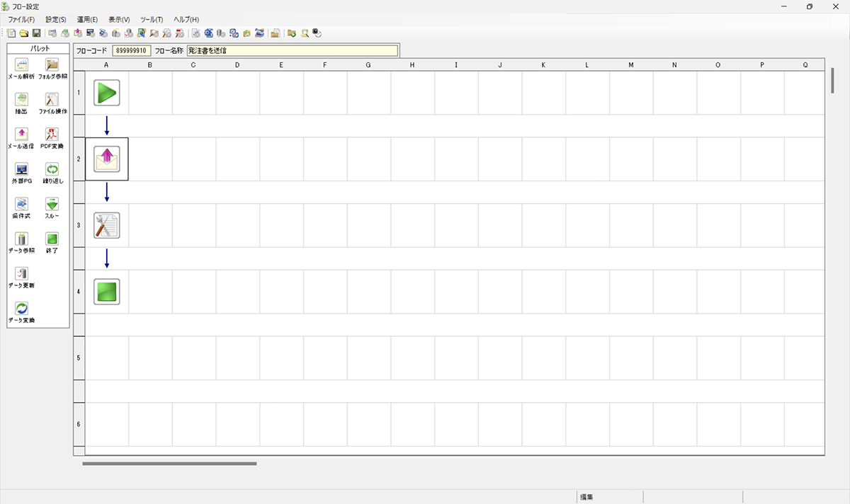Click the monitor toolbar icon
The width and height of the screenshot is (850, 504).
[x=90, y=33]
